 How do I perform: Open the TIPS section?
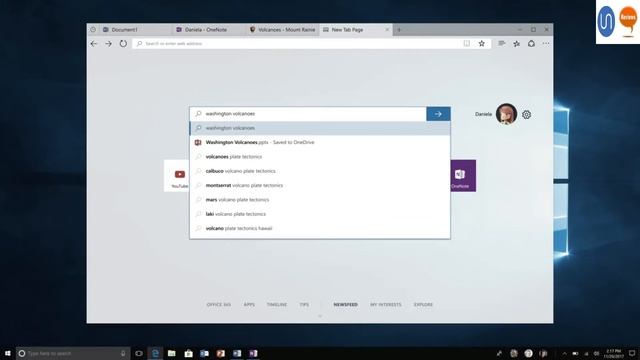(x=304, y=304)
